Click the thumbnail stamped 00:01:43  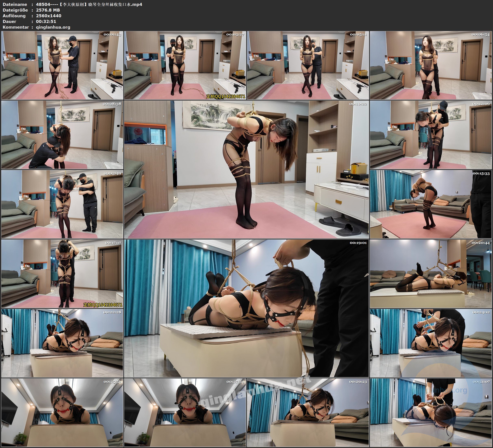[x=62, y=65]
